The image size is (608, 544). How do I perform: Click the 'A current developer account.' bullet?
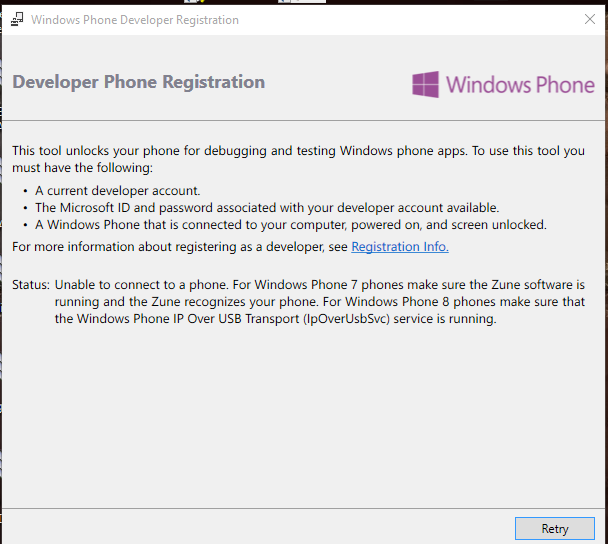point(117,191)
